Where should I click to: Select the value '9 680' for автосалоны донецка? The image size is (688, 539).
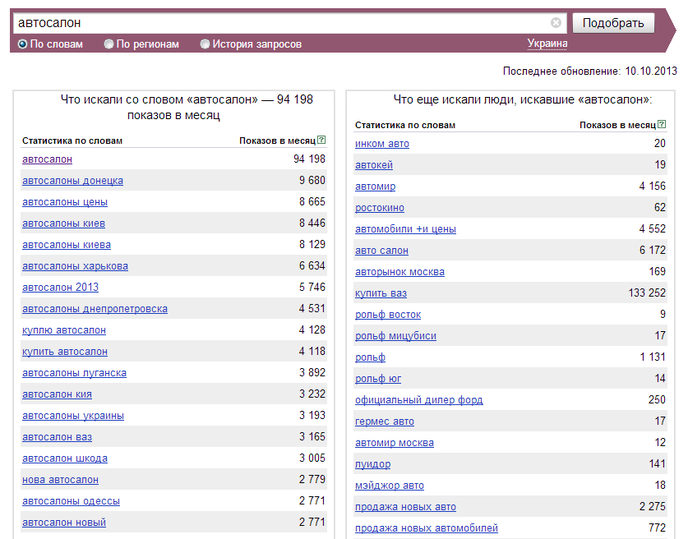point(312,180)
